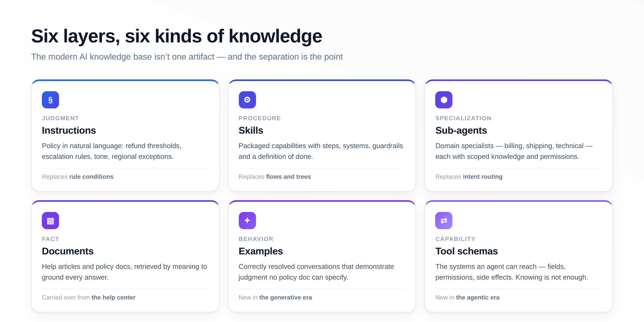Click the gear icon above Skills
The width and height of the screenshot is (644, 322).
(x=247, y=100)
